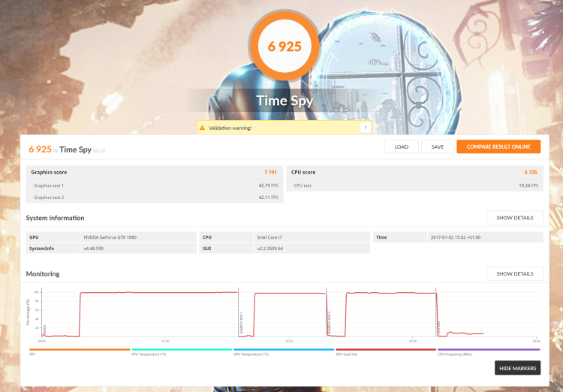Click the time value 2017-01-02 15:02
The image size is (563, 392).
[456, 237]
